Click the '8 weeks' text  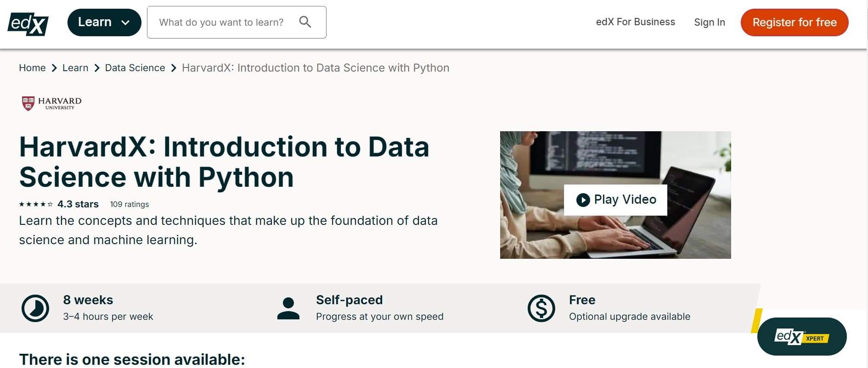[88, 300]
